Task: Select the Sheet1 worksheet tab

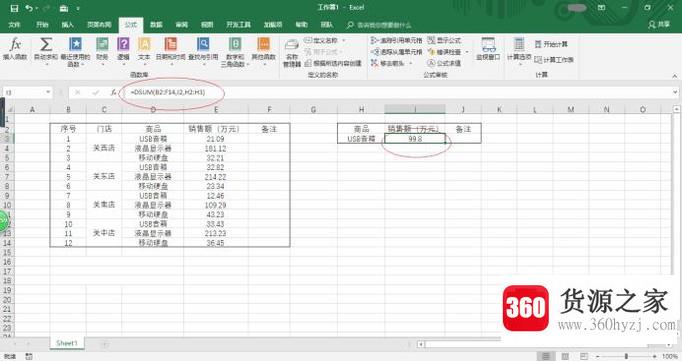Action: 67,343
